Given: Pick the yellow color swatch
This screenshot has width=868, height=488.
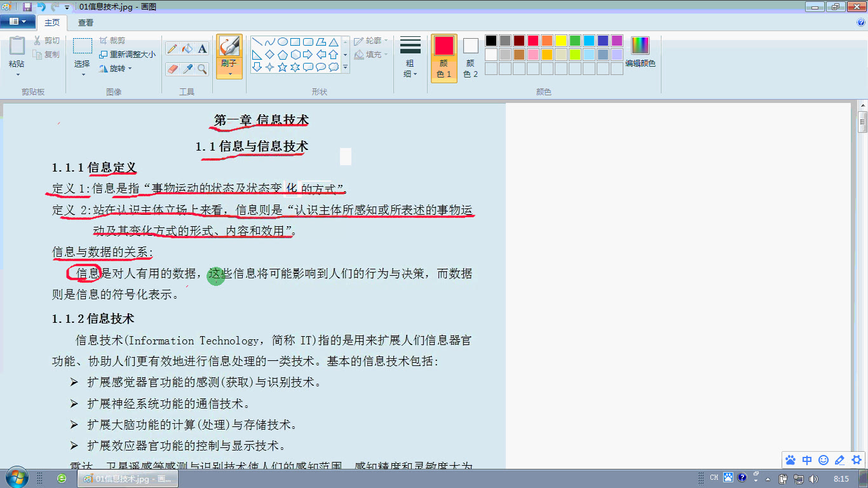Looking at the screenshot, I should point(560,41).
